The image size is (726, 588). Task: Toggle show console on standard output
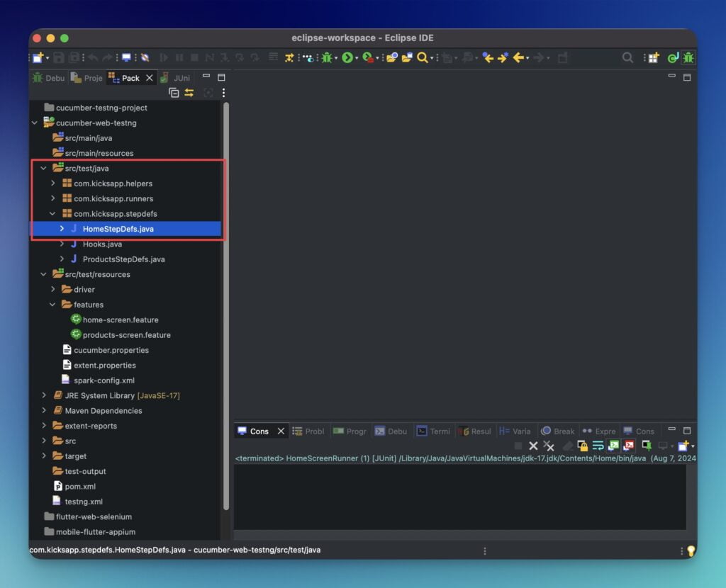(613, 446)
